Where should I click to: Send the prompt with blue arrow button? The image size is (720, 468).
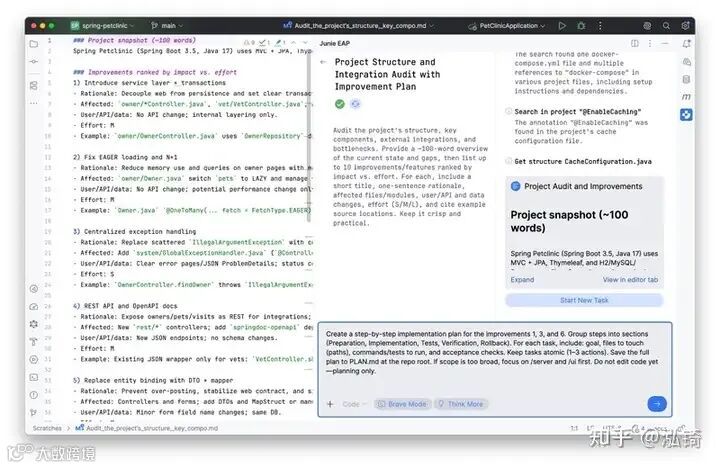coord(657,404)
